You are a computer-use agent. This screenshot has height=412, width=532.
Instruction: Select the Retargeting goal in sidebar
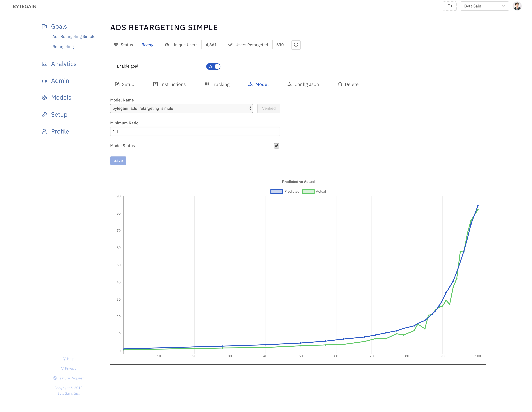pyautogui.click(x=63, y=46)
